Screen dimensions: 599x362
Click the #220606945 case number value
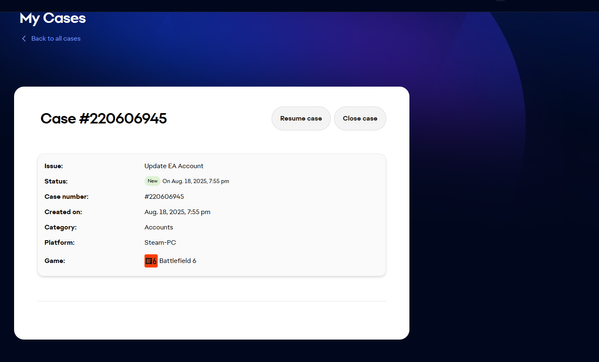pyautogui.click(x=164, y=197)
